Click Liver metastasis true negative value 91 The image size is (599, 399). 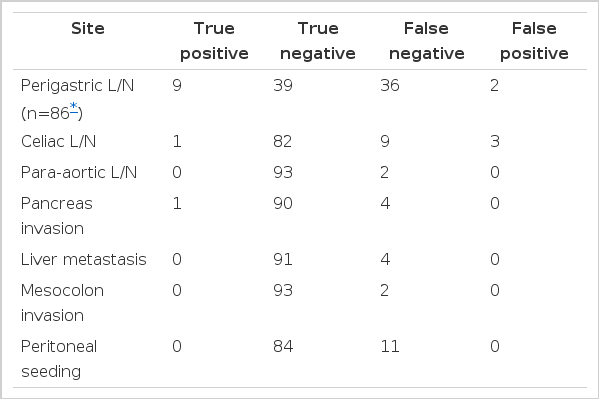(x=283, y=260)
